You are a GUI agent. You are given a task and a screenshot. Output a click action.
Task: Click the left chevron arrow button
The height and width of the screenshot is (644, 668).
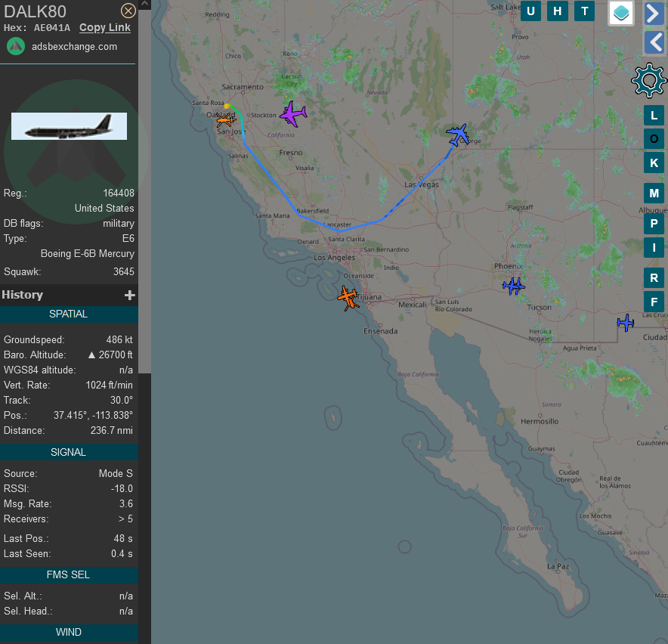[654, 42]
